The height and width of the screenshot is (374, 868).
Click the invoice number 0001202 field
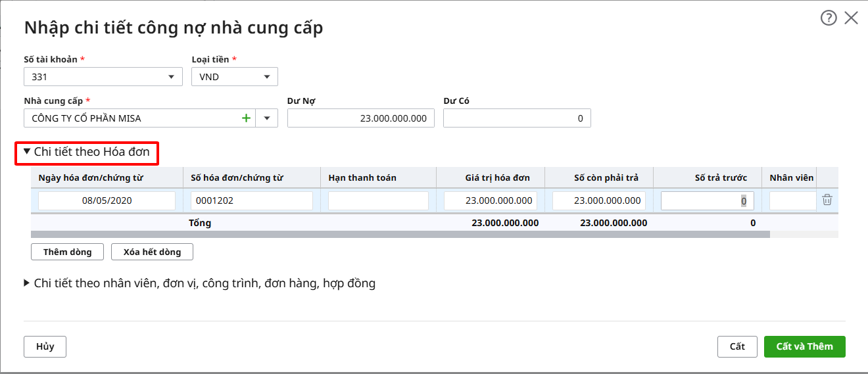(x=251, y=201)
